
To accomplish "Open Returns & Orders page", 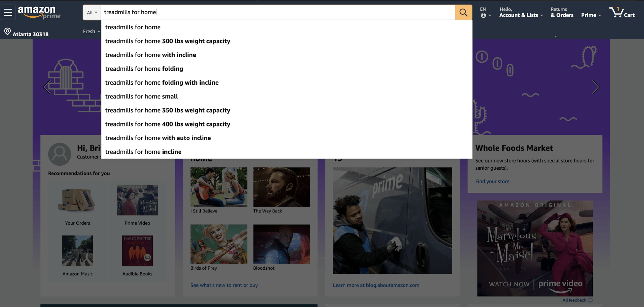I will (x=562, y=13).
